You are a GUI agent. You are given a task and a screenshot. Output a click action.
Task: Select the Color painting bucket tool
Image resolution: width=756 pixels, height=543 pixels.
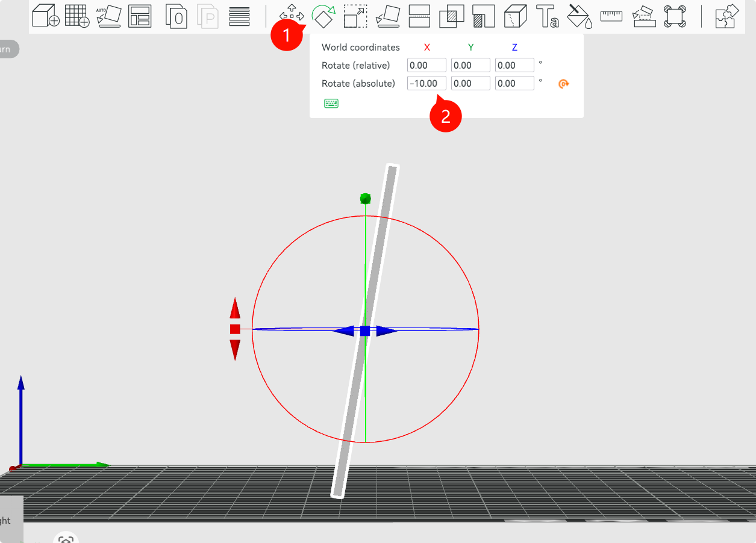[579, 16]
